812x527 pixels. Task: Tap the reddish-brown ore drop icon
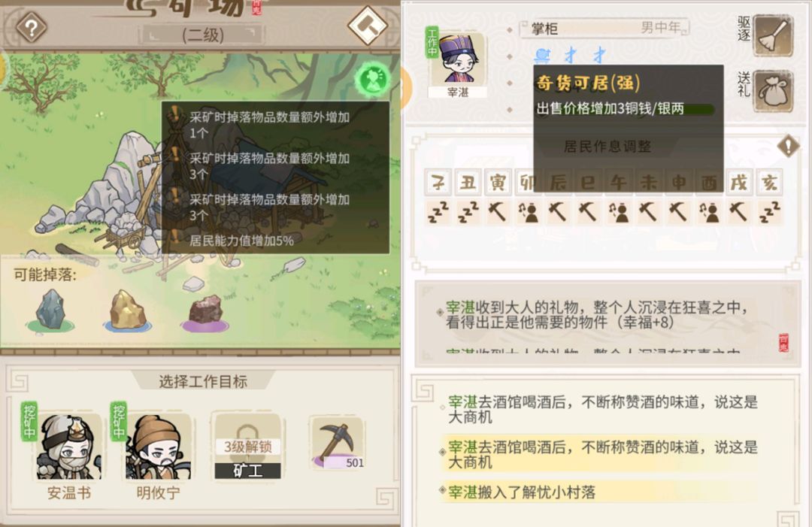205,312
